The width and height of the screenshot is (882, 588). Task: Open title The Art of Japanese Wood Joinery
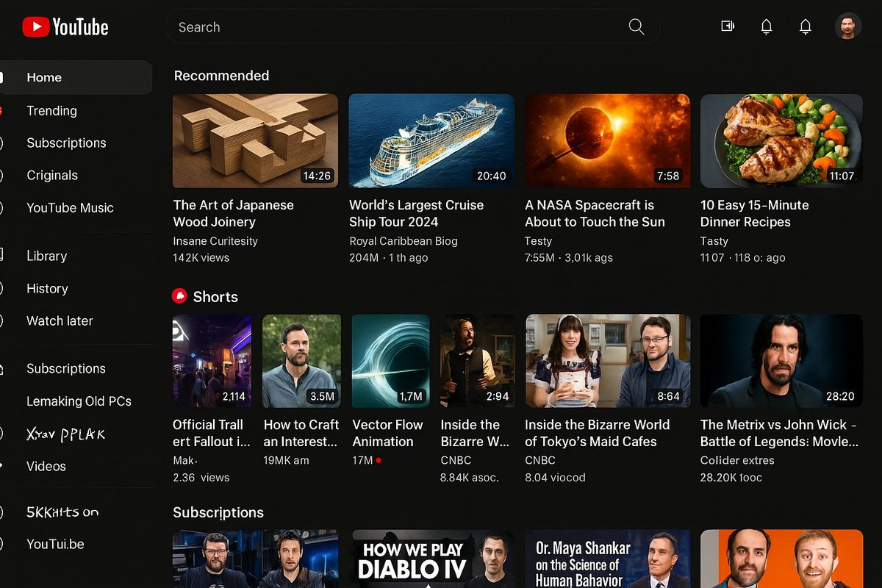tap(233, 213)
